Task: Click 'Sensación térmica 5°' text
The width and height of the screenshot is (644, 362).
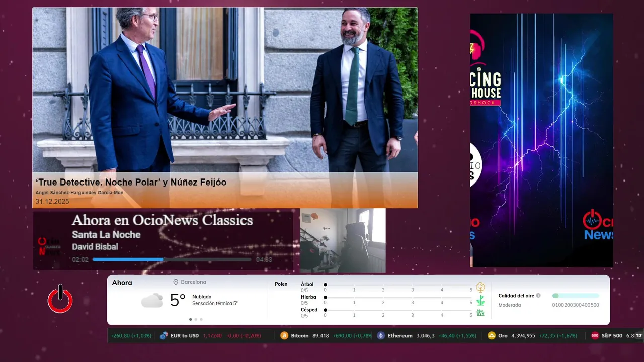Action: coord(215,304)
